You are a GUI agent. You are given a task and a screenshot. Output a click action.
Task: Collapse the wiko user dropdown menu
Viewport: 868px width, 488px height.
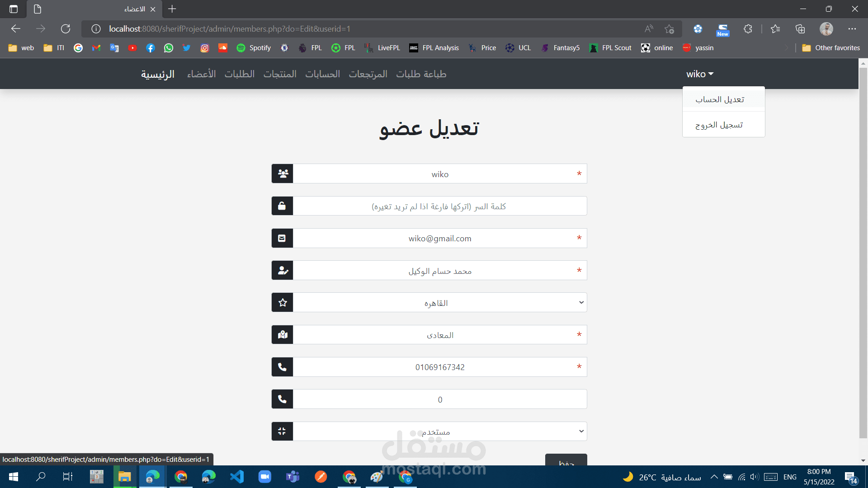click(699, 74)
